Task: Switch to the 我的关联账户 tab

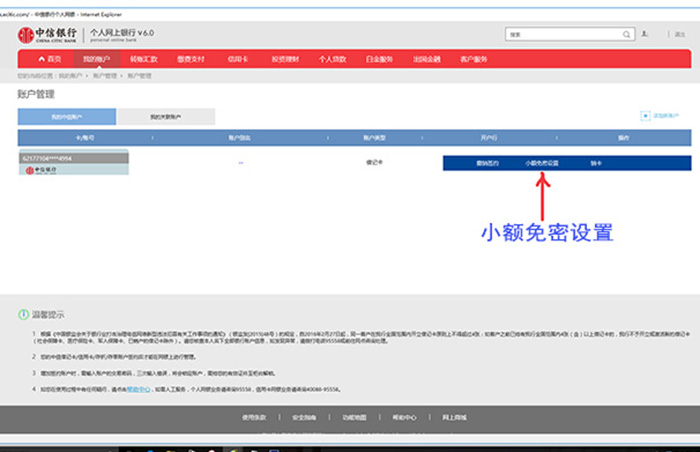Action: point(165,117)
